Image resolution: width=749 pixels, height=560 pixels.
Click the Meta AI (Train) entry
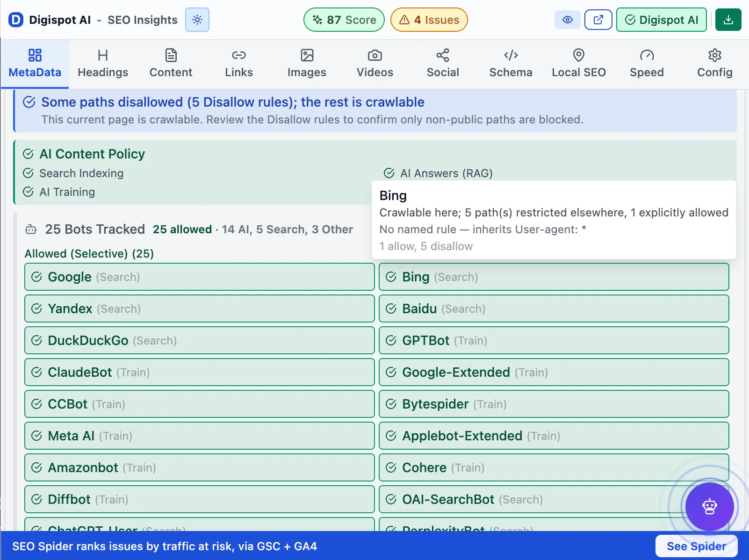click(200, 436)
